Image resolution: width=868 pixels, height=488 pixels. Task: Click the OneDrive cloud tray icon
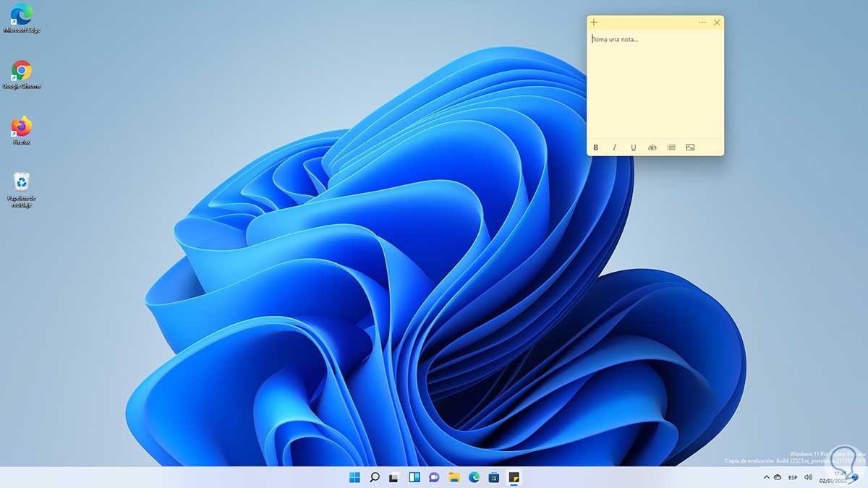778,477
